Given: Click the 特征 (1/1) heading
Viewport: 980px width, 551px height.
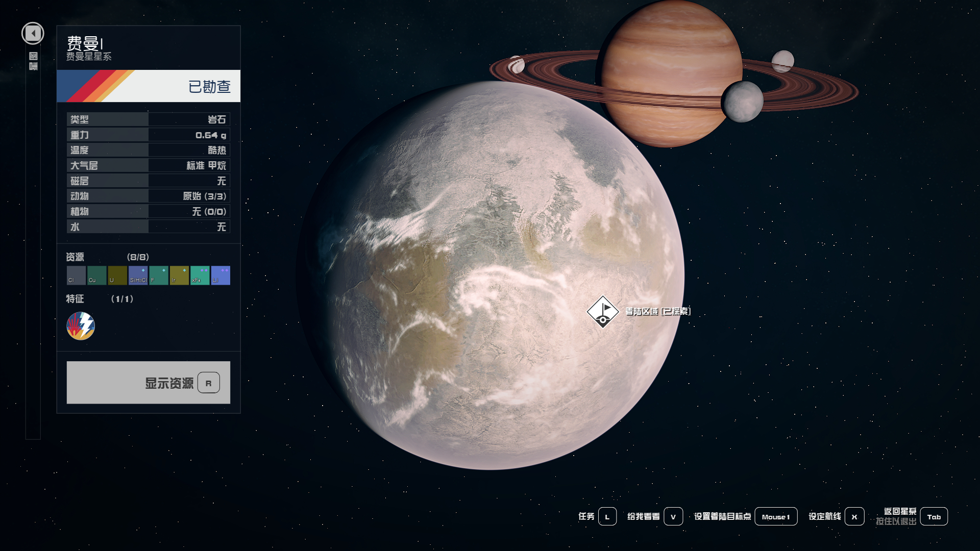Looking at the screenshot, I should pos(100,299).
